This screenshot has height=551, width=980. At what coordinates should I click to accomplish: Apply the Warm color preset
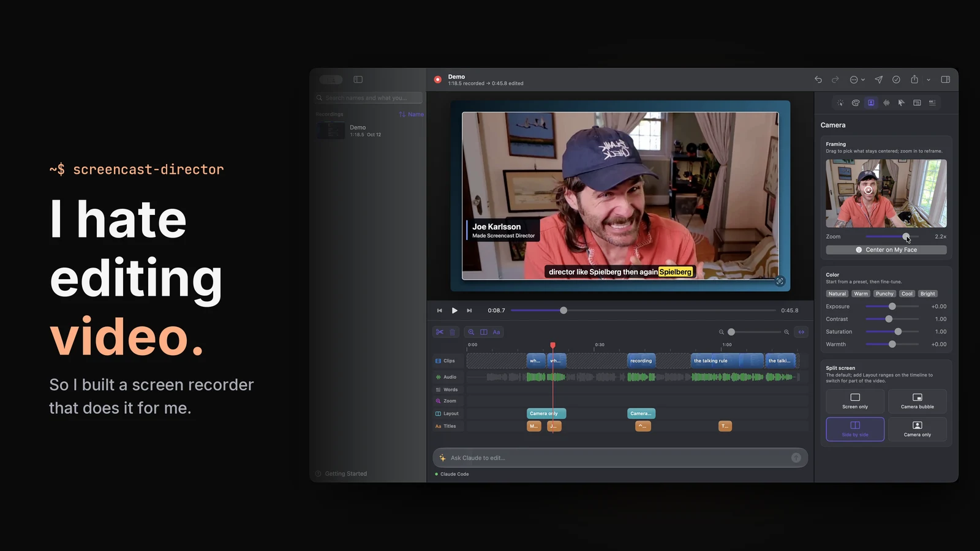tap(861, 294)
